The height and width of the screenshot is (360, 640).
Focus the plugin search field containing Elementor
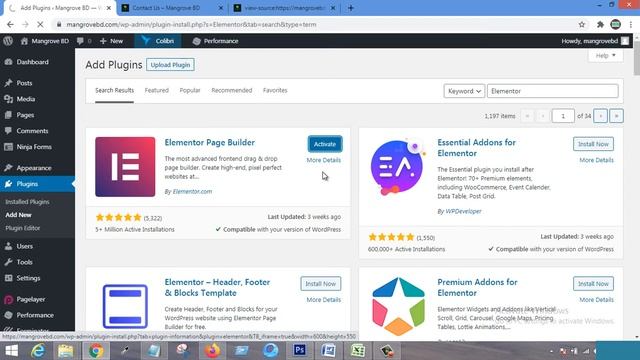(x=553, y=91)
